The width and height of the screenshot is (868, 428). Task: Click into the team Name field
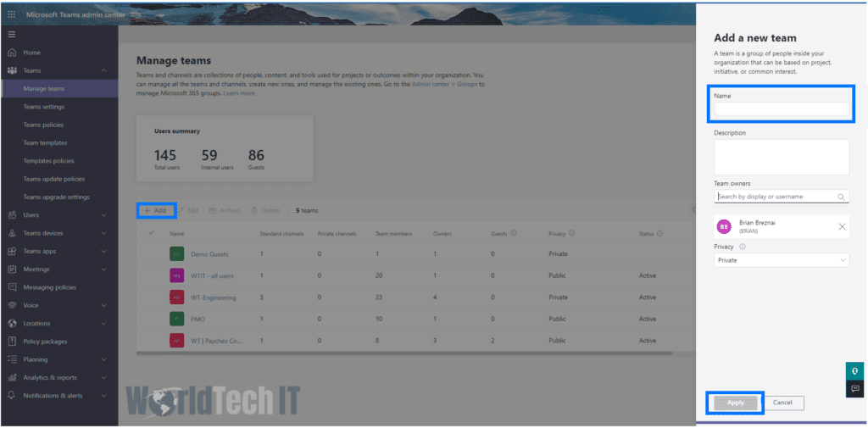pos(781,109)
